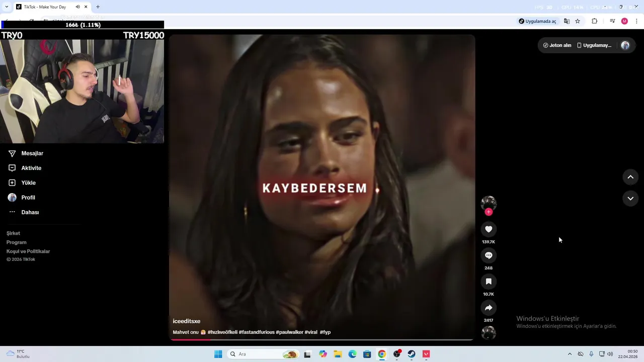Click the #viral hashtag
The width and height of the screenshot is (644, 362).
[311, 332]
